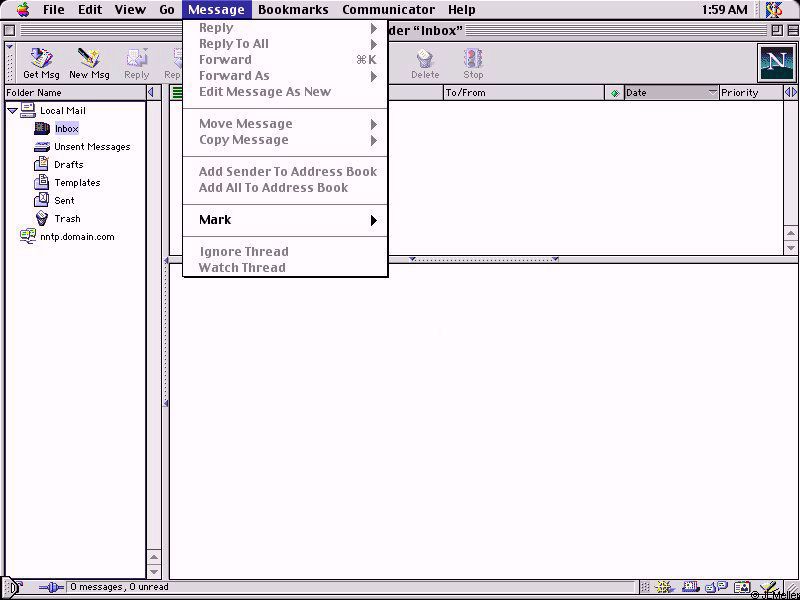The image size is (800, 600).
Task: Click the Netscape N logo
Action: pyautogui.click(x=776, y=63)
